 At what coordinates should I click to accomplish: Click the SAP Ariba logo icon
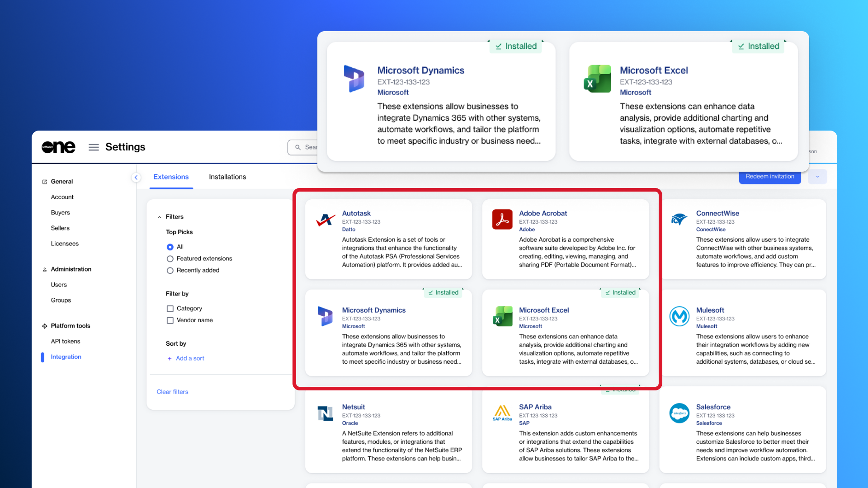(x=502, y=413)
